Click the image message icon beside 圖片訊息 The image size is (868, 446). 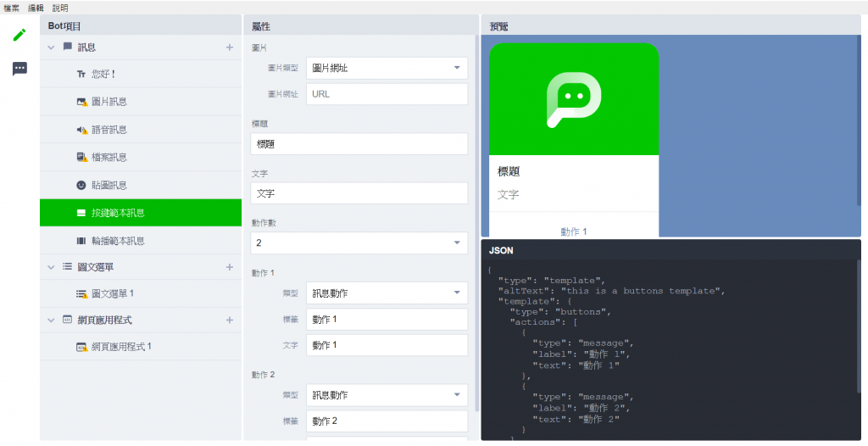82,102
